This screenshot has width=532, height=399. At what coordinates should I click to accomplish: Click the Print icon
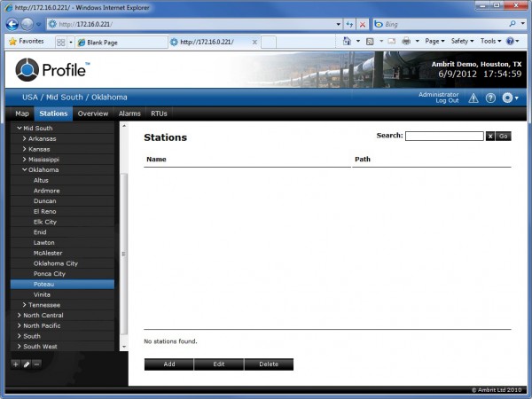click(406, 41)
